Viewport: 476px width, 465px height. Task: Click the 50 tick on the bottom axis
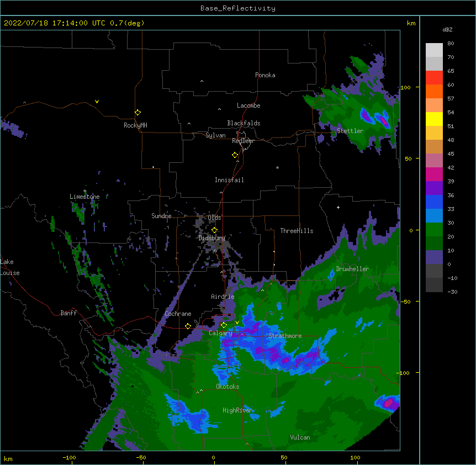pyautogui.click(x=283, y=458)
